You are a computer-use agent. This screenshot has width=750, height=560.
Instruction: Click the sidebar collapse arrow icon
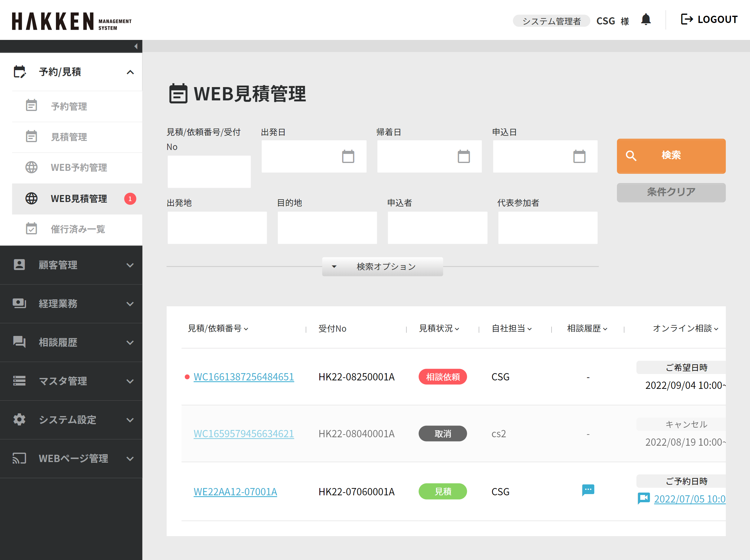click(x=135, y=47)
